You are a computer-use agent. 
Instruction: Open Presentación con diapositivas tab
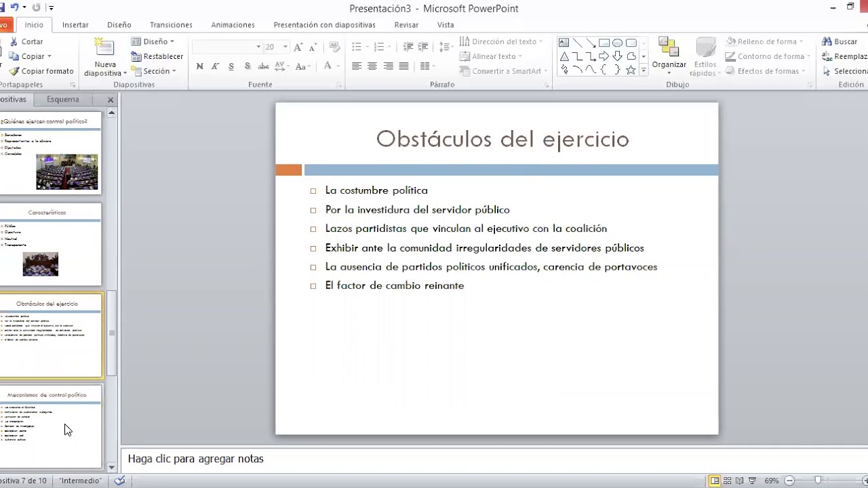pos(324,24)
